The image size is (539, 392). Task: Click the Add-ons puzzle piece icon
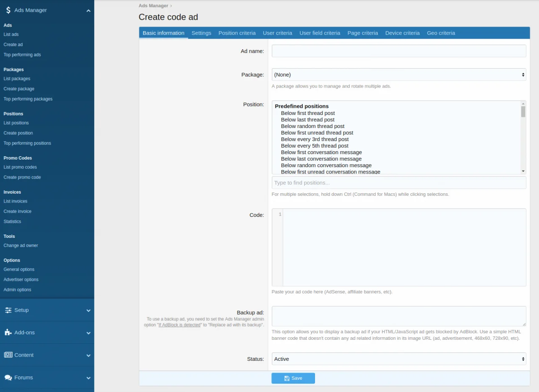coord(8,332)
